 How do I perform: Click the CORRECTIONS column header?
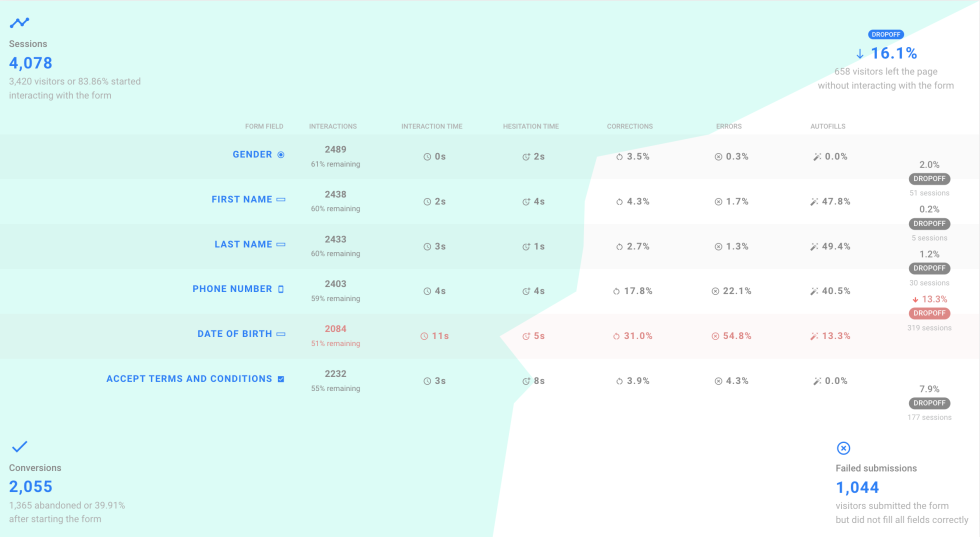pyautogui.click(x=629, y=126)
